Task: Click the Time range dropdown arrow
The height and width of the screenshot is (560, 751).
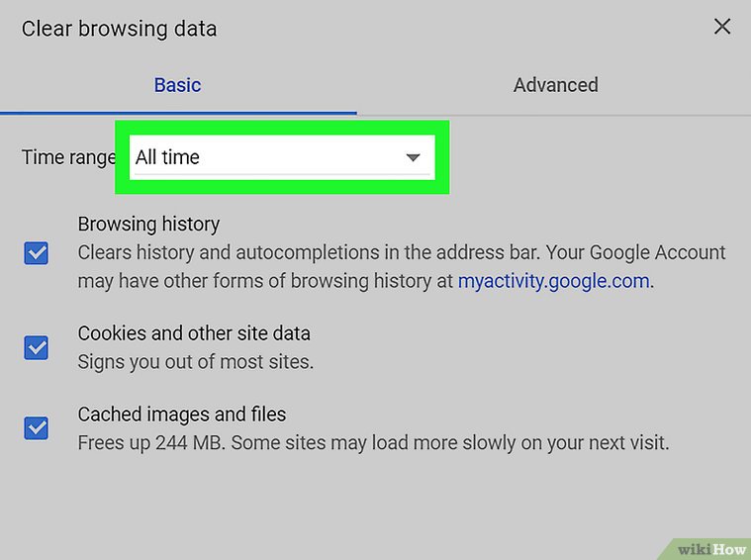Action: [414, 157]
